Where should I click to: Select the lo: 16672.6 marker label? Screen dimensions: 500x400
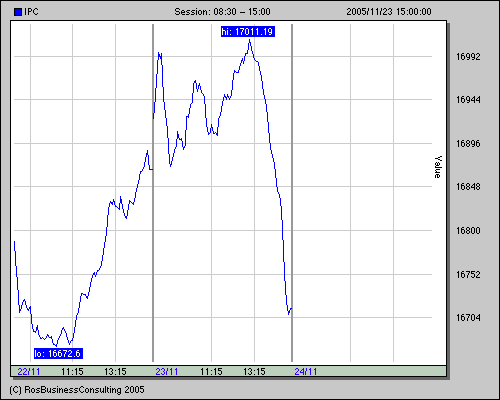click(58, 353)
